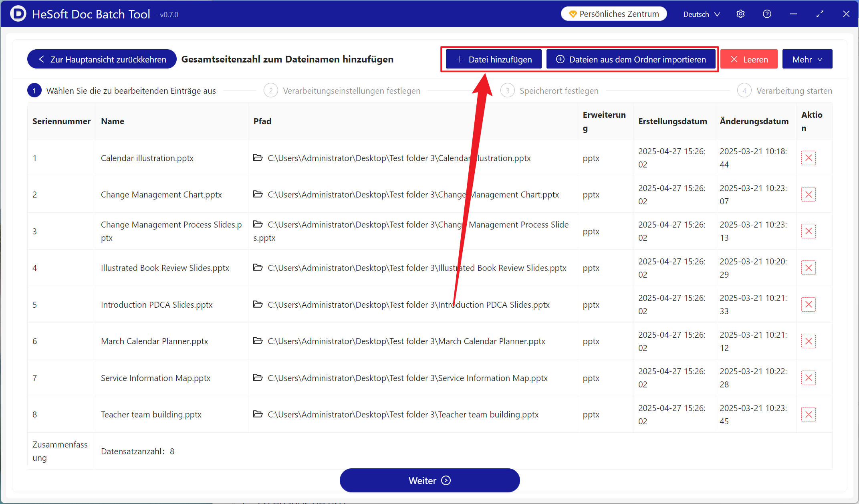859x504 pixels.
Task: Click Datei hinzufügen button
Action: 494,59
